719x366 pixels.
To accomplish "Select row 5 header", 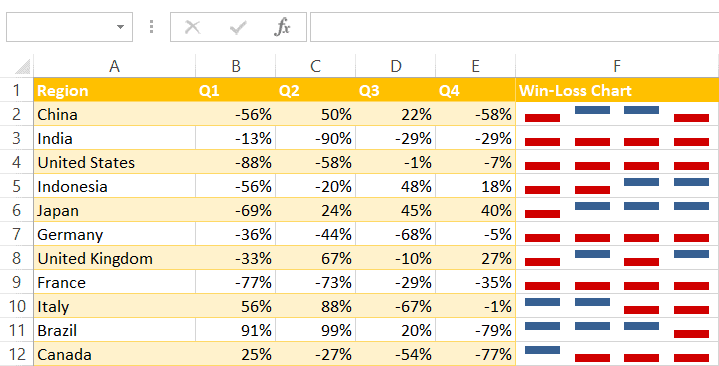I will click(17, 186).
